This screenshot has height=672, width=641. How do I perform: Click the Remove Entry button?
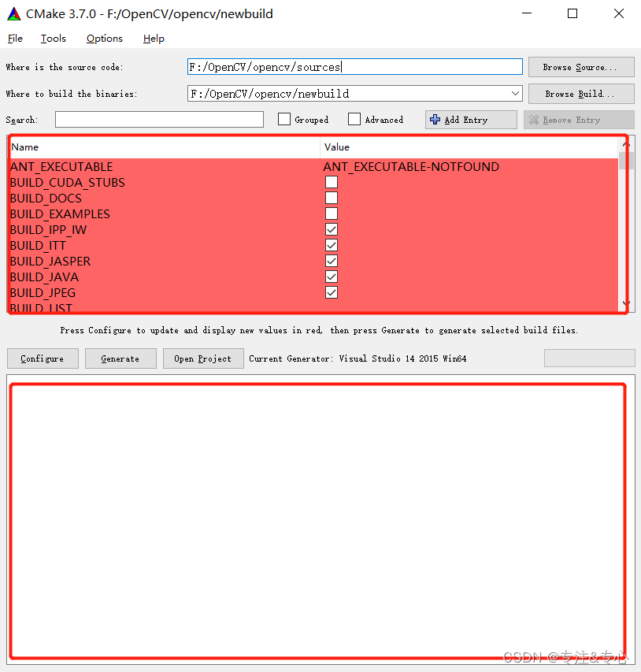pos(579,120)
